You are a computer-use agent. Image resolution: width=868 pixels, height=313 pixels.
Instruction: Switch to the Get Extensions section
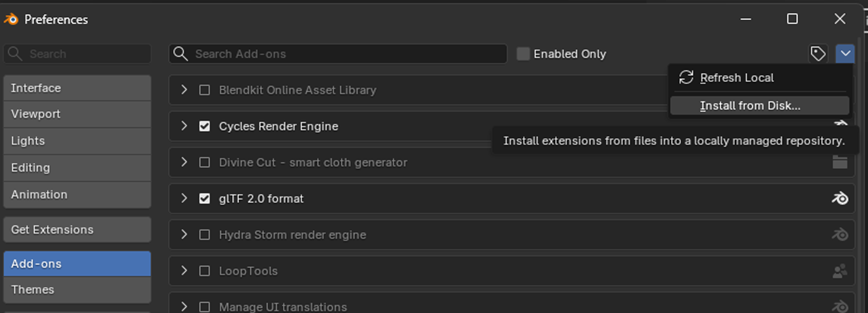[x=77, y=229]
